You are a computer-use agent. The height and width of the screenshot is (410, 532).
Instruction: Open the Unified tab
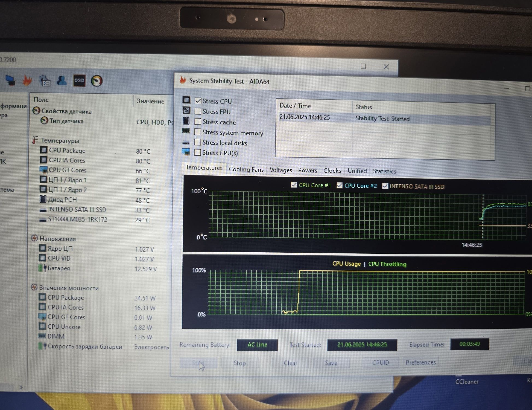pos(357,171)
